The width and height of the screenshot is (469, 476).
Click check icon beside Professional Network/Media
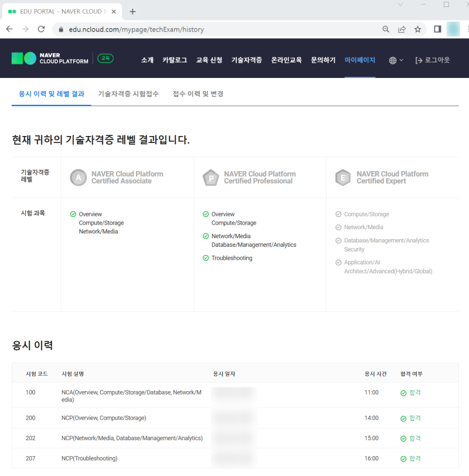pyautogui.click(x=206, y=236)
